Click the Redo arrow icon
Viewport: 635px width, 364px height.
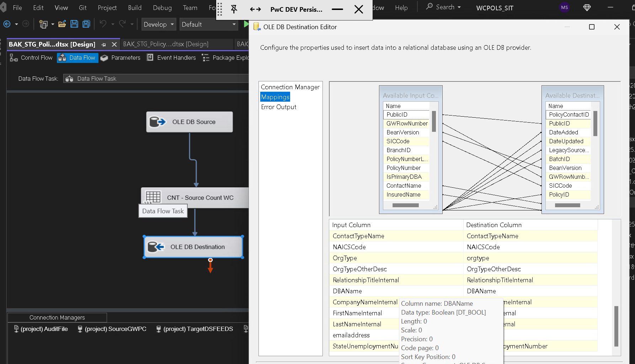pos(122,24)
